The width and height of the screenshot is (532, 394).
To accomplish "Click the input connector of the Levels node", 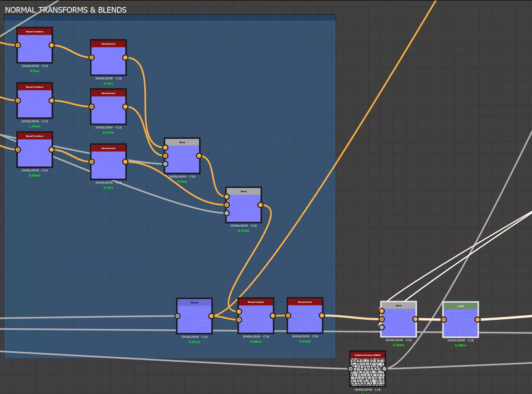I will pos(444,319).
